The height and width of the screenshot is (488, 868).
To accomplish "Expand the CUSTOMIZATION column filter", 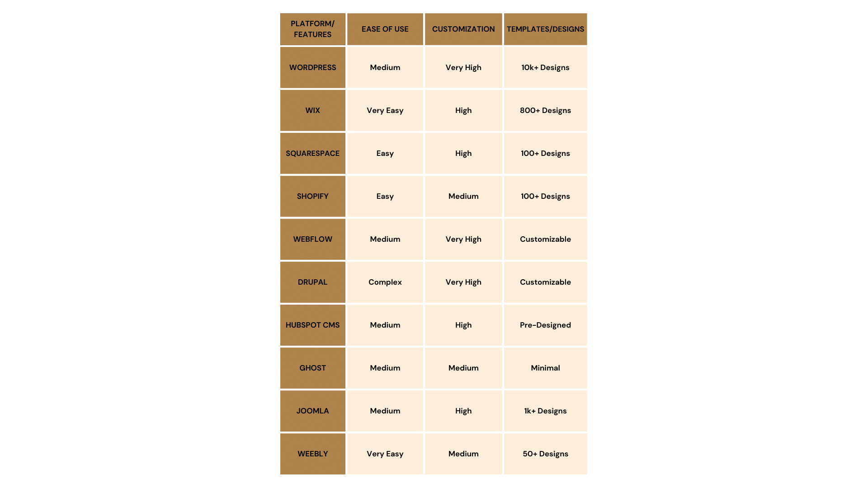I will (463, 28).
